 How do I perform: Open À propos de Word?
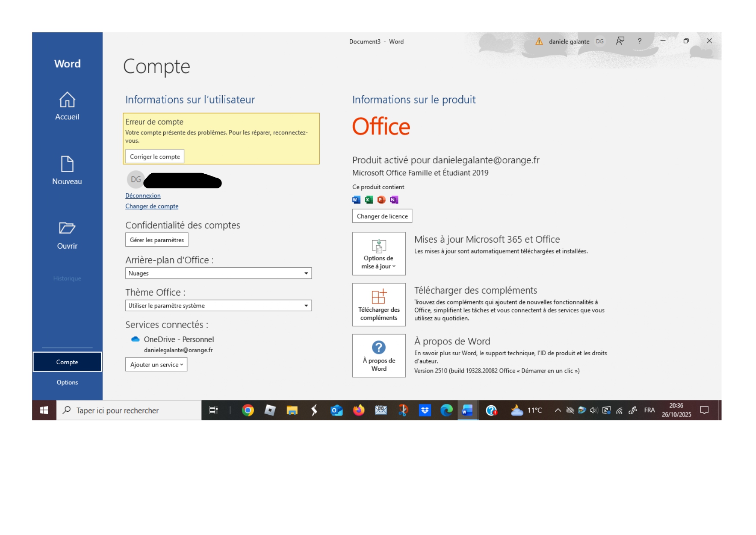379,356
